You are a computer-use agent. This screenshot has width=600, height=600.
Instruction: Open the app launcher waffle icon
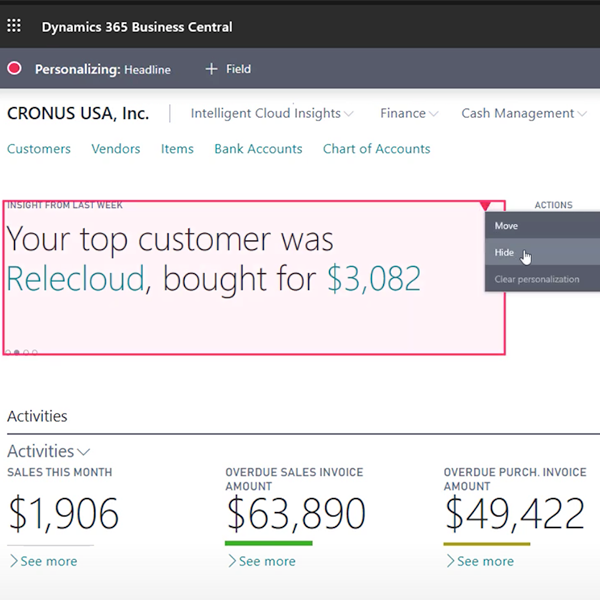[x=14, y=26]
